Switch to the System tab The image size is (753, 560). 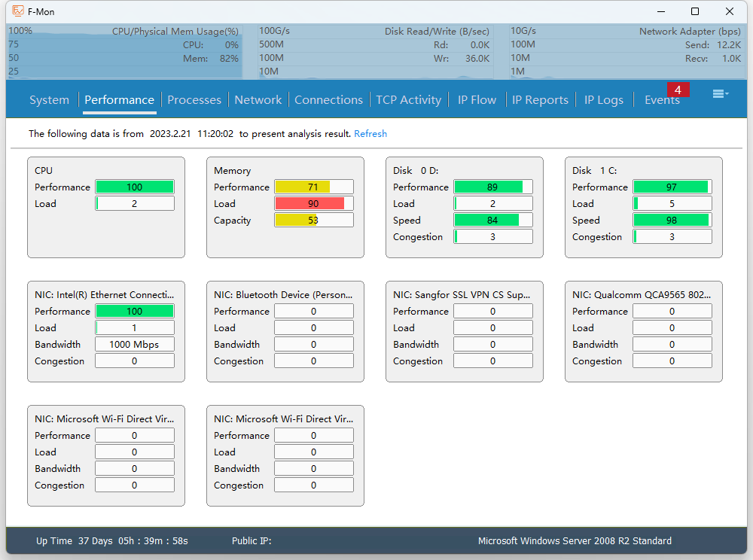click(x=49, y=100)
